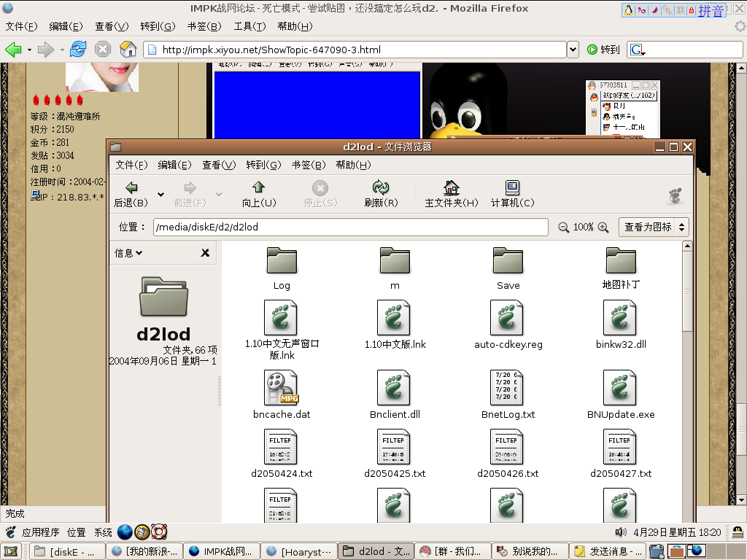747x560 pixels.
Task: Select file BNUpdate.exe
Action: click(621, 394)
